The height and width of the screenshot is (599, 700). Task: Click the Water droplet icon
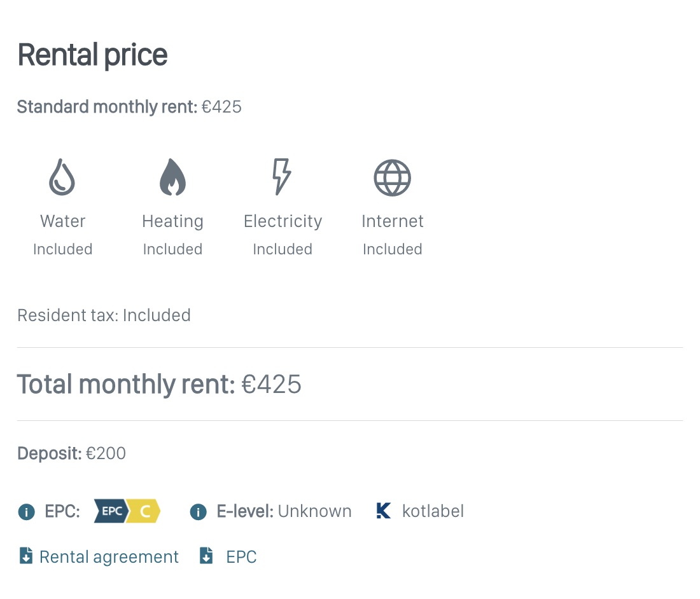tap(62, 177)
